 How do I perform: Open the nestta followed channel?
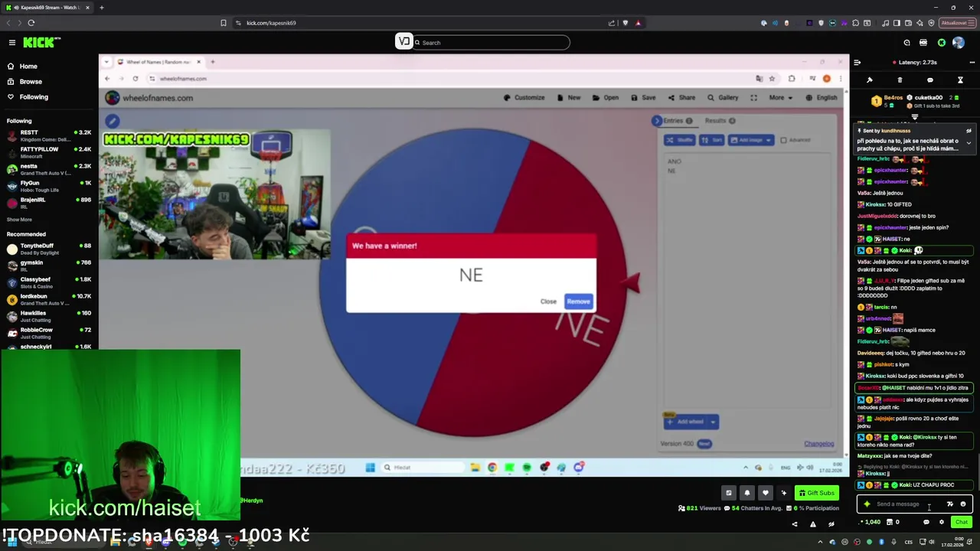(x=49, y=169)
